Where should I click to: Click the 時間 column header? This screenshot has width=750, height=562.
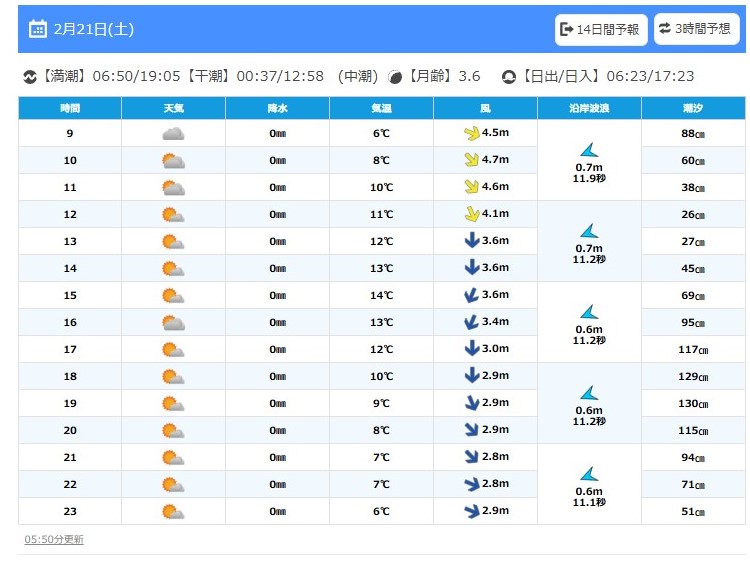coord(70,107)
